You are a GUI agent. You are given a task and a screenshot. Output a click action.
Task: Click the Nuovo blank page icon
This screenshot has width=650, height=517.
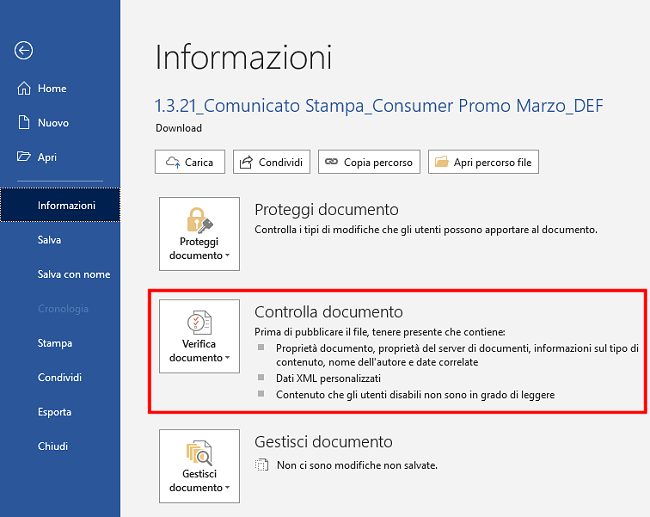24,123
